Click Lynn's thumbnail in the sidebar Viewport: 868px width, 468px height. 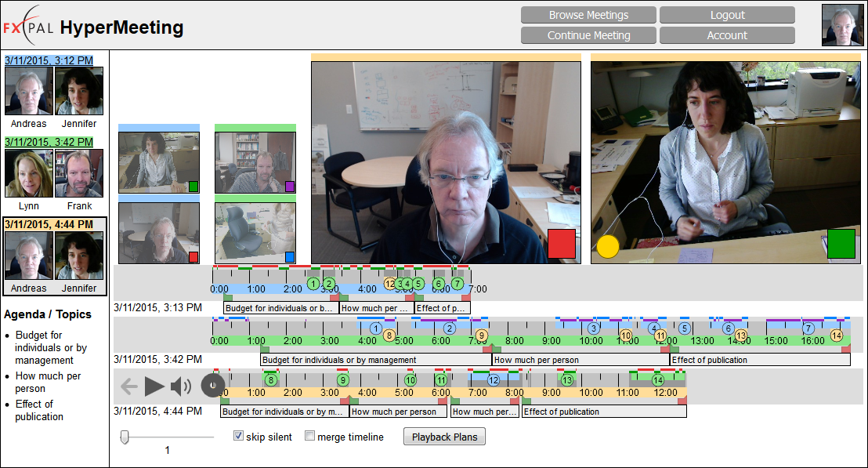(29, 174)
